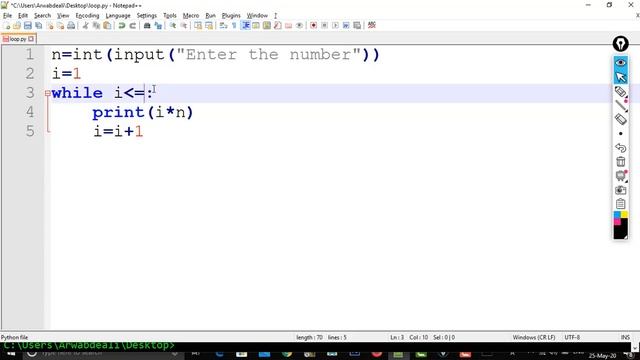Image resolution: width=640 pixels, height=360 pixels.
Task: Click line number 4 in margin
Action: click(30, 112)
